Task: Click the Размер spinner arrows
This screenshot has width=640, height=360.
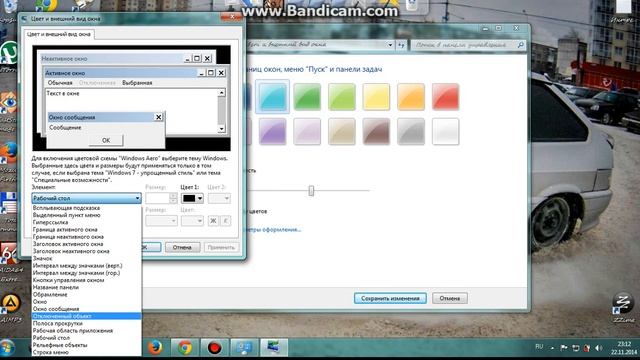Action: click(173, 198)
